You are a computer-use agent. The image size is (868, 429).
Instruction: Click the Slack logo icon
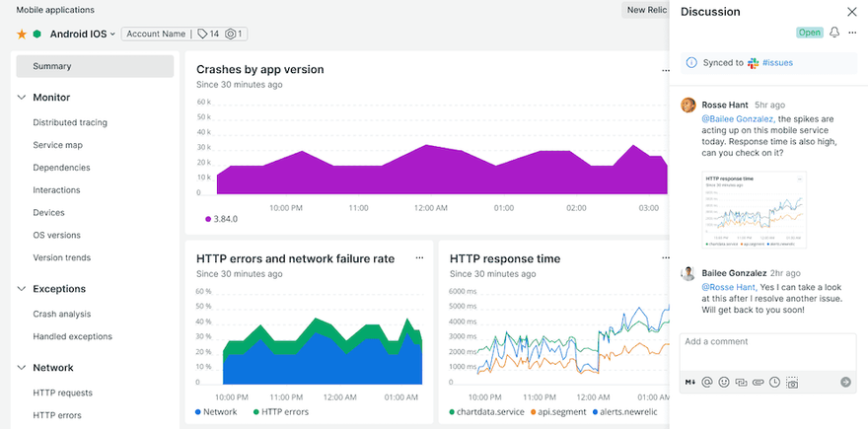pos(753,62)
